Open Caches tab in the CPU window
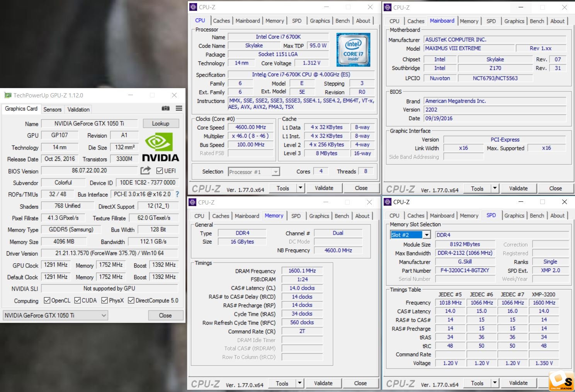 (x=221, y=21)
